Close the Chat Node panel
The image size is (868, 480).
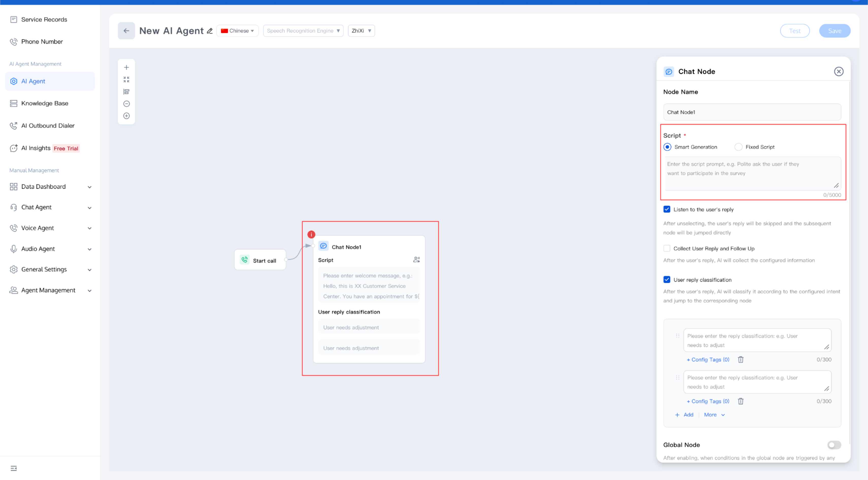839,71
